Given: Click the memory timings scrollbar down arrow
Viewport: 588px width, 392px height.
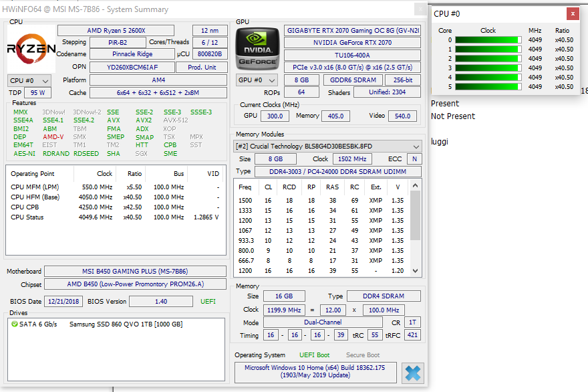Looking at the screenshot, I should coord(415,271).
